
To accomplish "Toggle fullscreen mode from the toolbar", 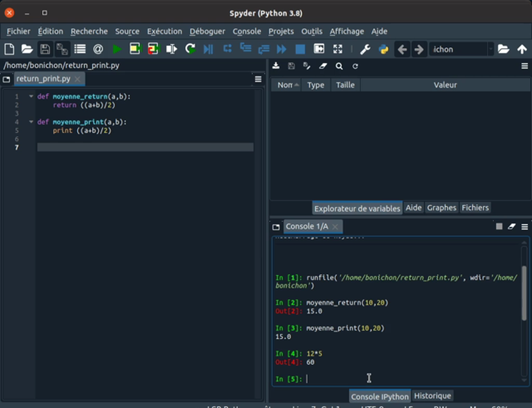I will click(337, 49).
